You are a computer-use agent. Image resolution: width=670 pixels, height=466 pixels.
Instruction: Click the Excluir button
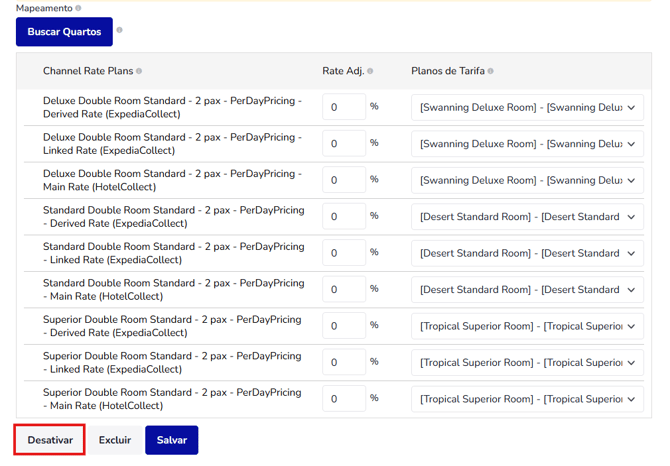pos(115,440)
